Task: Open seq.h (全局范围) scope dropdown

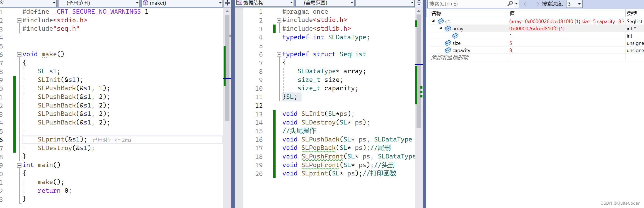Action: 352,3
